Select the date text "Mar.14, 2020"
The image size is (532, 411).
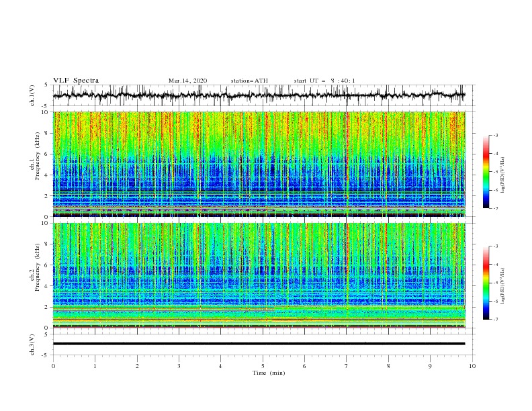(x=187, y=81)
